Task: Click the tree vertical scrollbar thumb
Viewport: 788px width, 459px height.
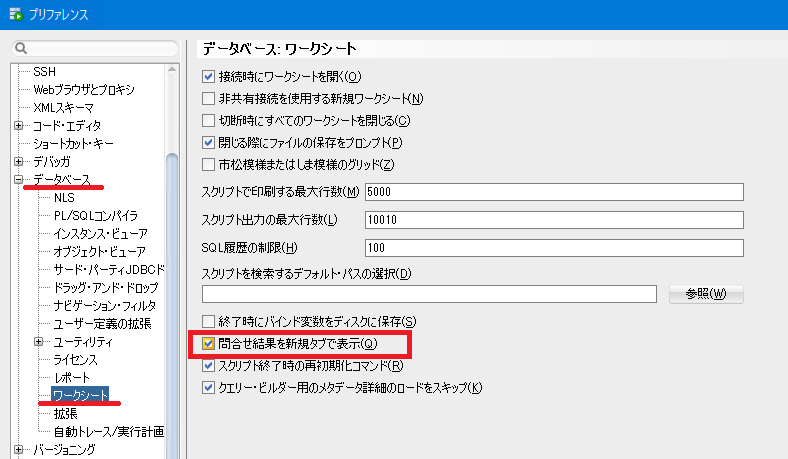Action: point(172,305)
